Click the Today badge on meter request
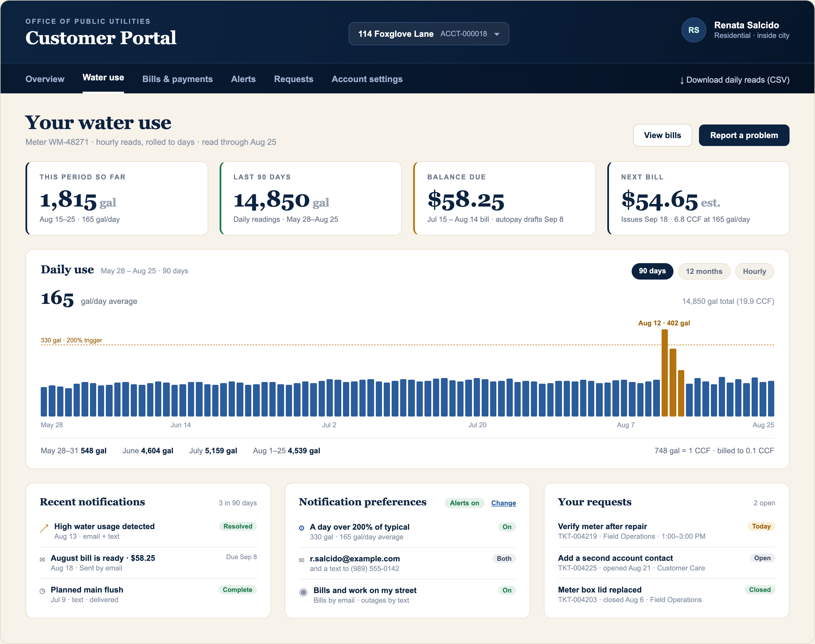Viewport: 815px width, 644px height. pos(761,526)
